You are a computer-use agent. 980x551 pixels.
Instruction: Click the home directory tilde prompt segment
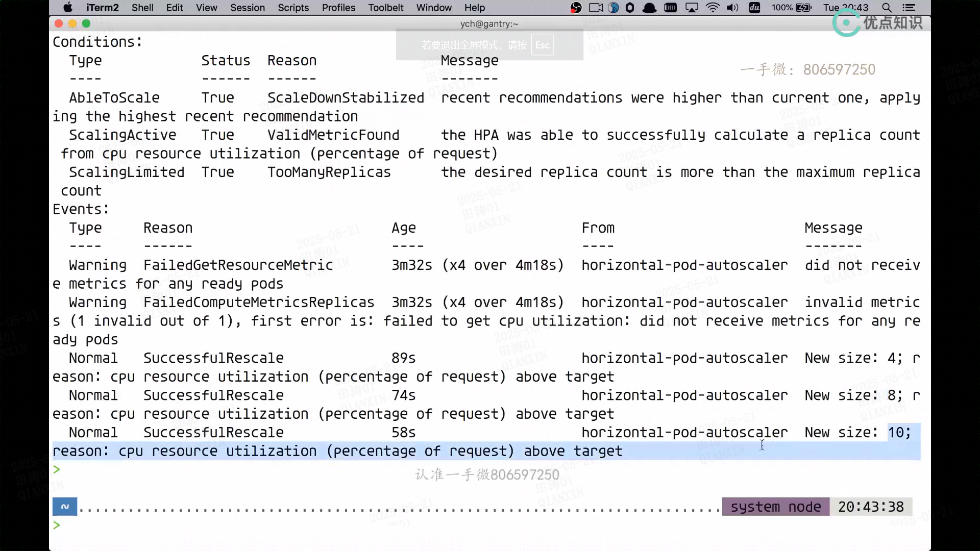(65, 507)
